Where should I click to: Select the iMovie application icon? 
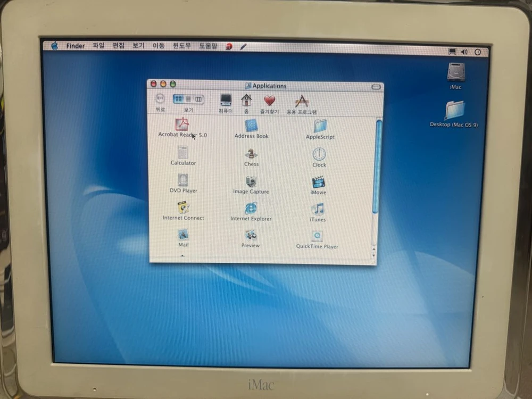click(x=318, y=182)
